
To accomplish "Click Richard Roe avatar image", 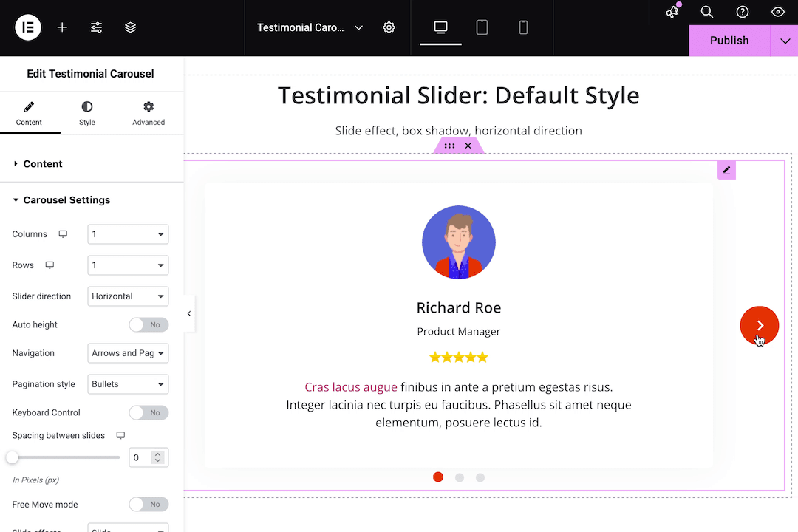I will tap(459, 242).
